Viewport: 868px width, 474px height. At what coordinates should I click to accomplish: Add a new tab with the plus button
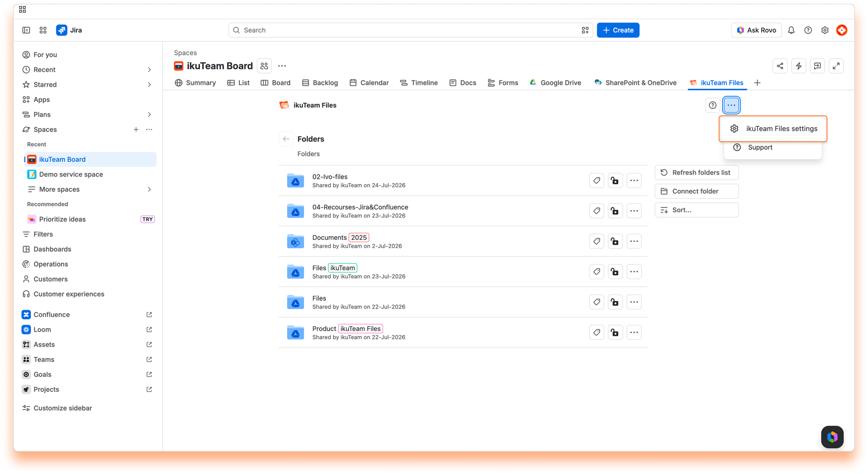pos(758,83)
